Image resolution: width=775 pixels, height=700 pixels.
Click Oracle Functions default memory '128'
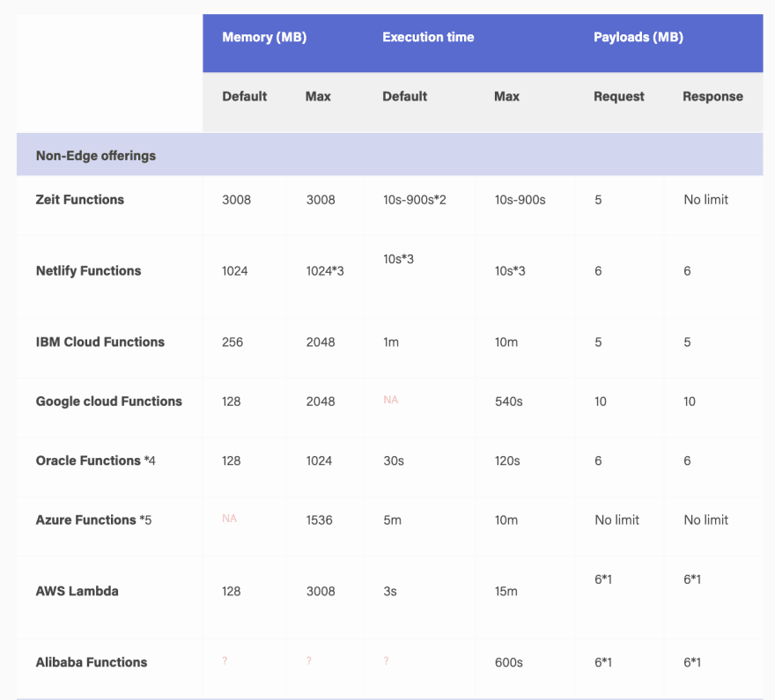(232, 461)
